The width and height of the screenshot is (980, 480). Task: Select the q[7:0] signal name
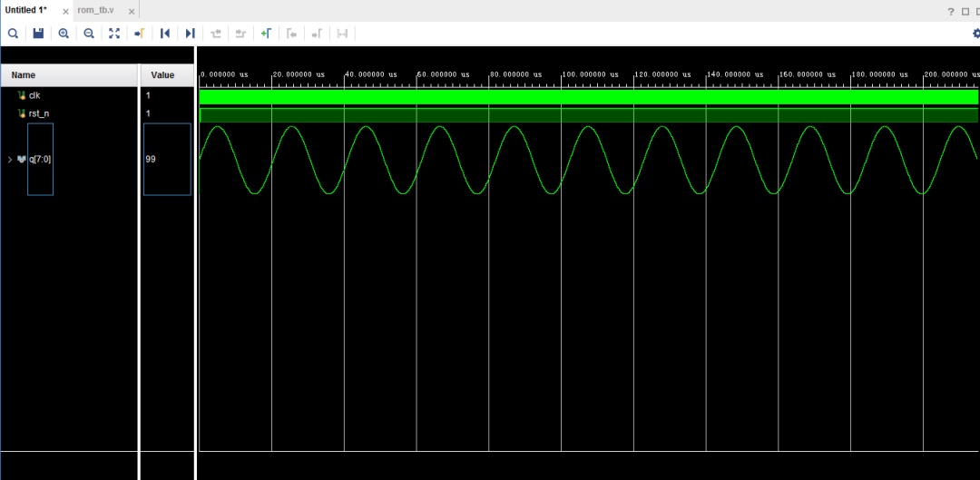point(40,160)
